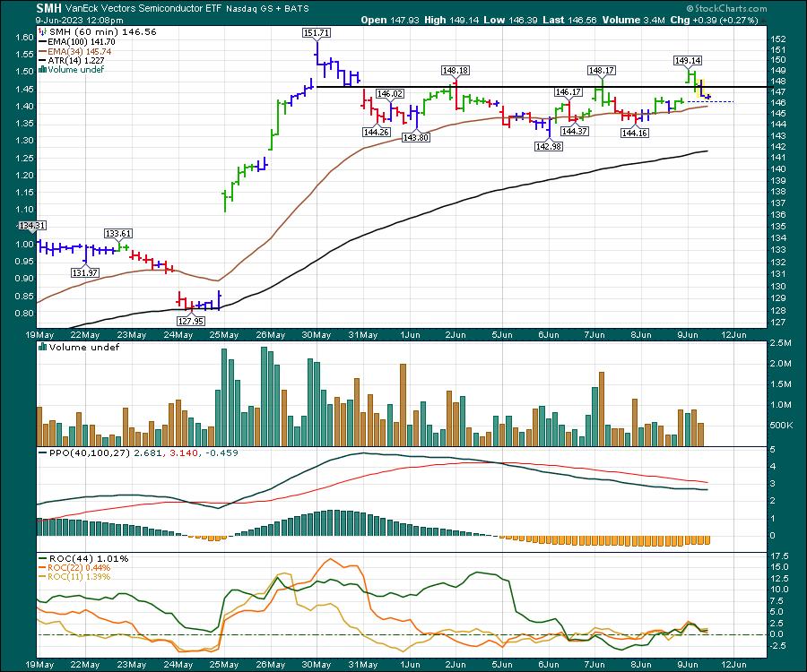Click the 2.5M volume axis label
Viewport: 807px width, 672px height.
coord(781,343)
